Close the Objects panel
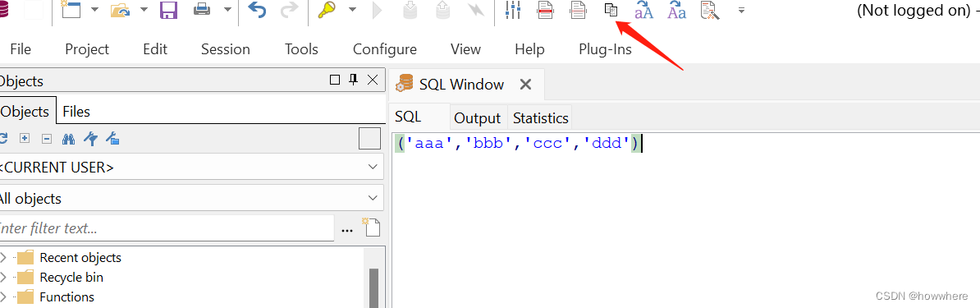This screenshot has width=980, height=308. pos(373,80)
